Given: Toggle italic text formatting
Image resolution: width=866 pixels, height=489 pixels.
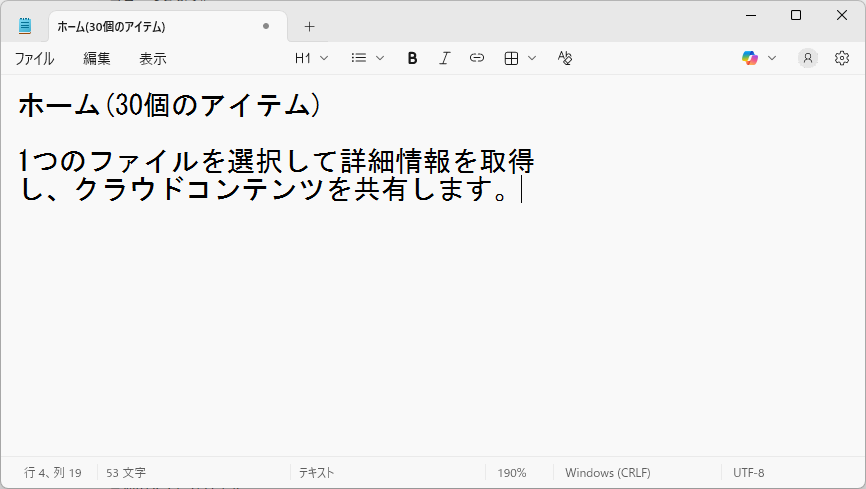Looking at the screenshot, I should point(445,58).
